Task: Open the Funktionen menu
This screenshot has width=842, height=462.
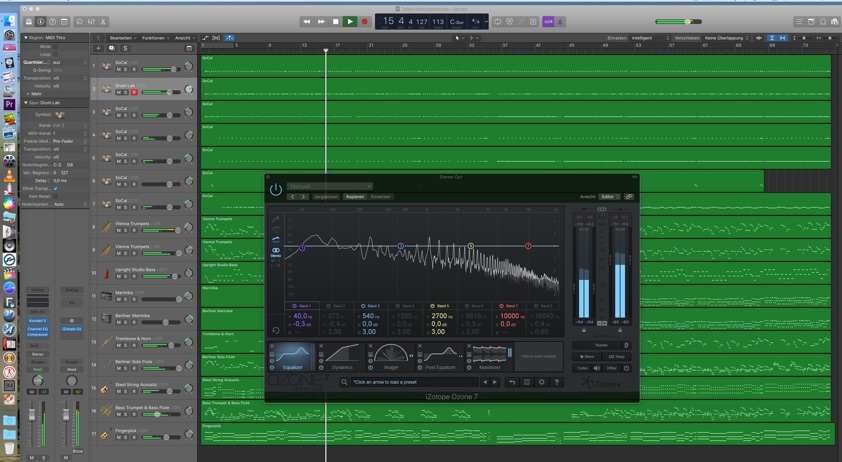Action: (x=155, y=38)
